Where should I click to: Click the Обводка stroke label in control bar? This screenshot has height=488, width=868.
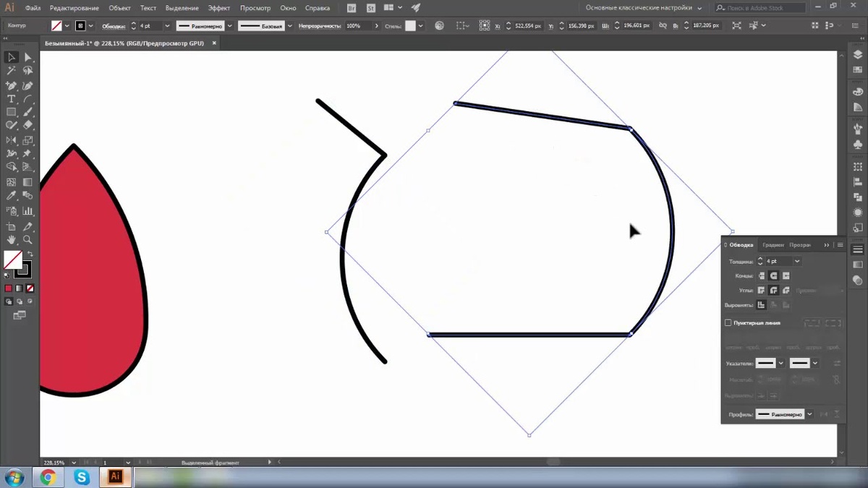coord(114,25)
